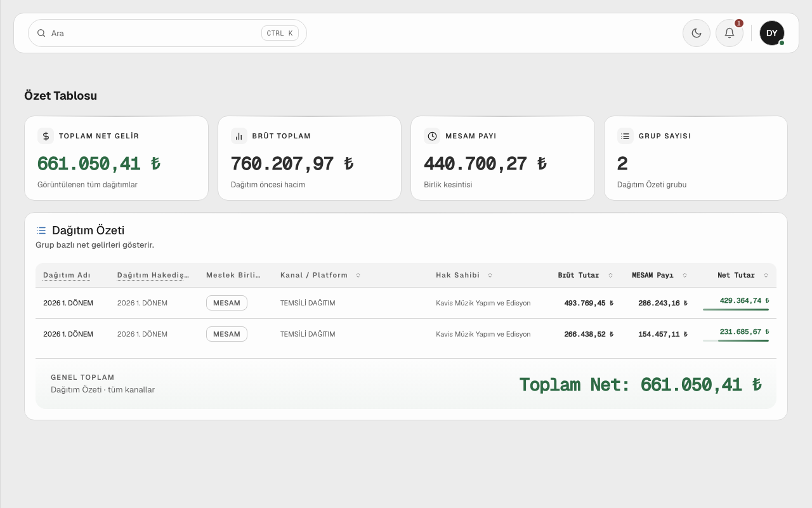This screenshot has width=812, height=508.
Task: Click the list icon beside Dağıtım Özeti heading
Action: [x=41, y=231]
